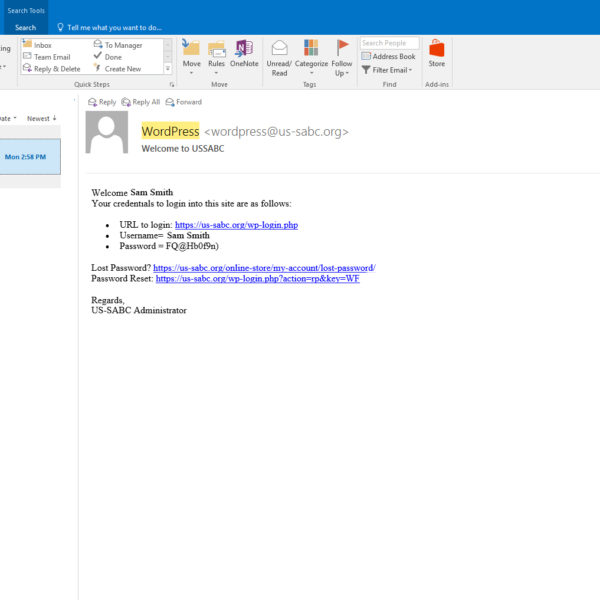
Task: Apply the To Manager quick step
Action: point(123,45)
